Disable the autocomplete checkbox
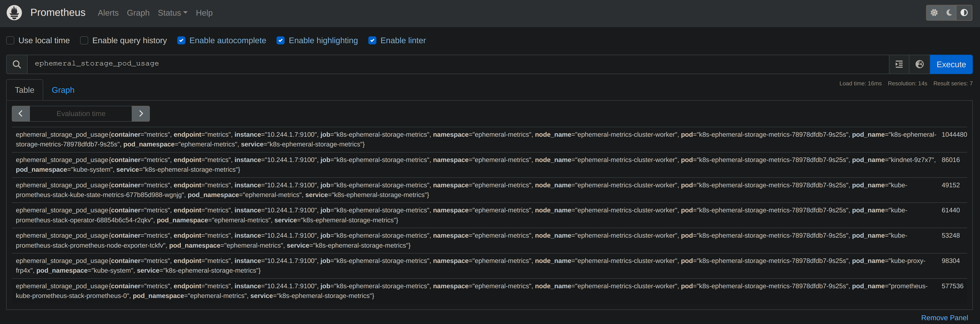The width and height of the screenshot is (980, 324). pos(182,40)
